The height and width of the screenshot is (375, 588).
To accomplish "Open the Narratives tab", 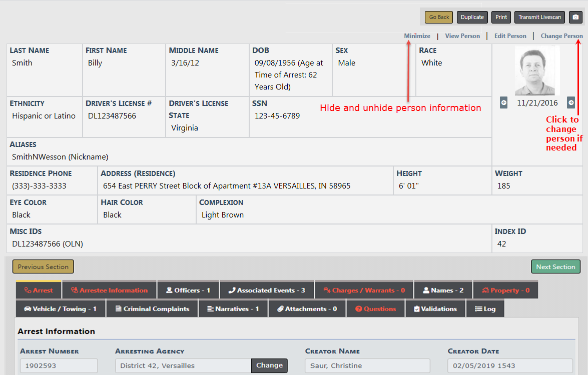I will click(233, 309).
